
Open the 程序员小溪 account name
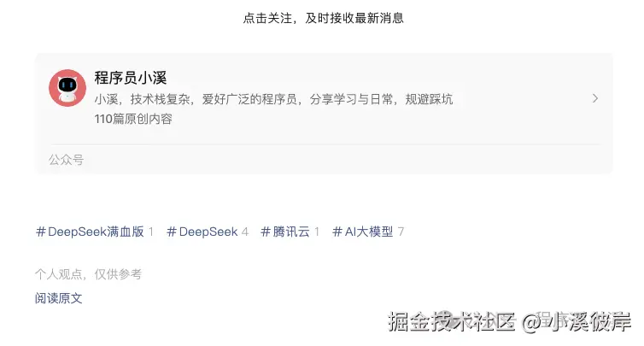pyautogui.click(x=131, y=78)
